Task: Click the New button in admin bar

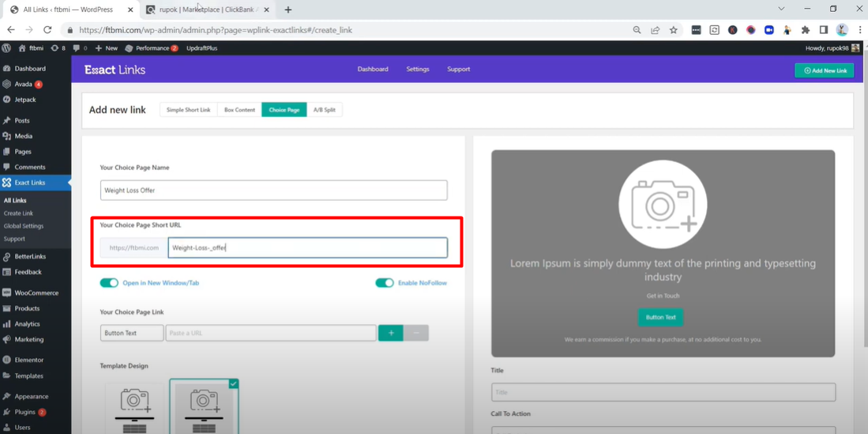Action: 107,48
